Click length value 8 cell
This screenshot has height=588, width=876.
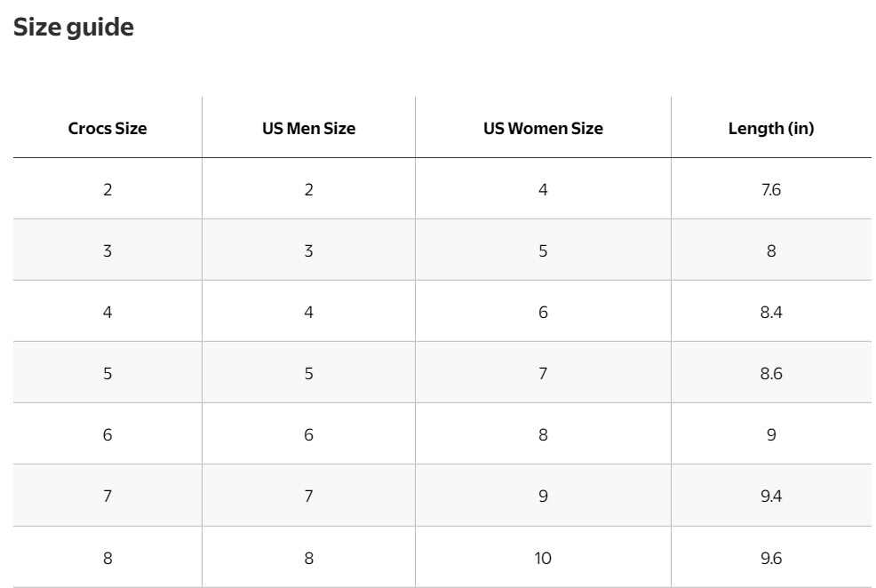coord(770,250)
